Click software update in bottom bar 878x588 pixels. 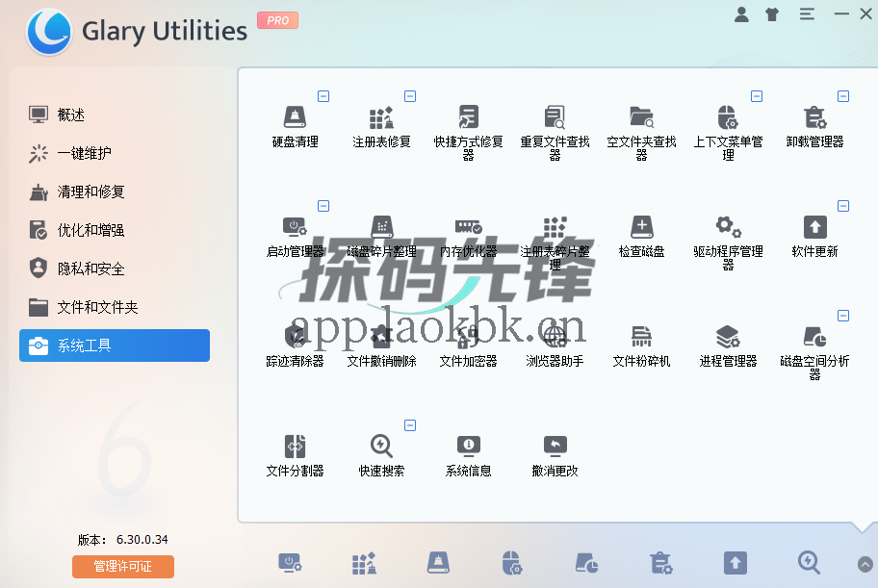(x=736, y=563)
